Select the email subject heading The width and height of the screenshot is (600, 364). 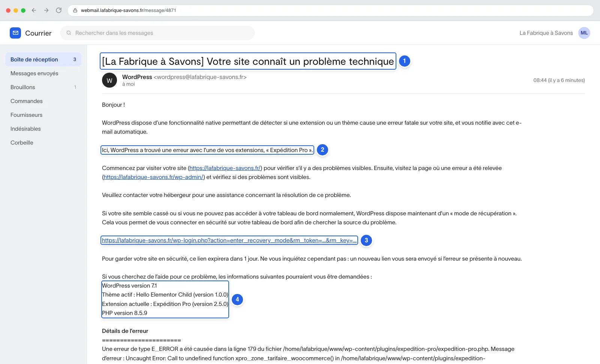(248, 61)
